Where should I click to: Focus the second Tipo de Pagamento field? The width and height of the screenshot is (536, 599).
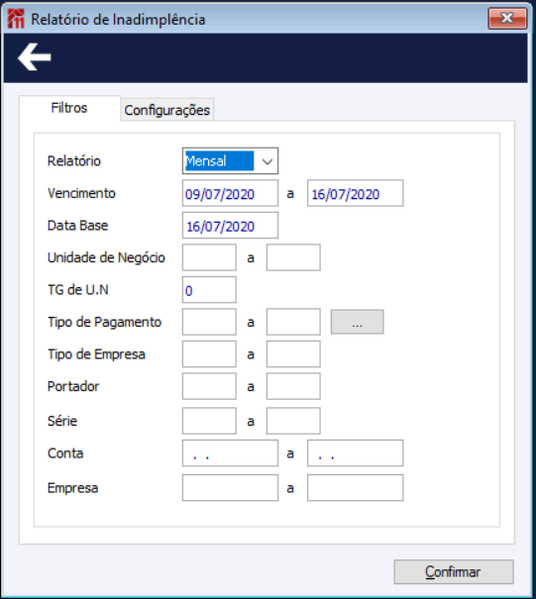(x=293, y=322)
